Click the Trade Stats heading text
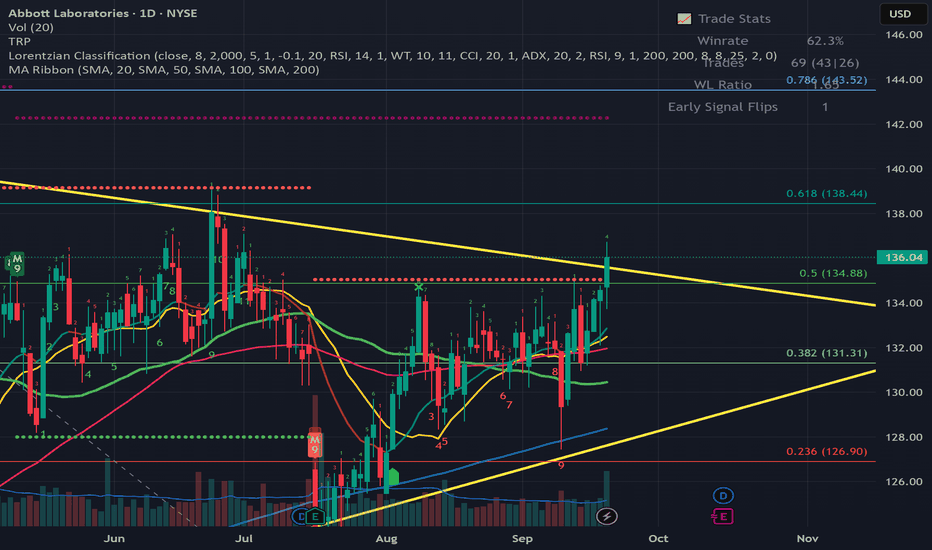 point(734,19)
